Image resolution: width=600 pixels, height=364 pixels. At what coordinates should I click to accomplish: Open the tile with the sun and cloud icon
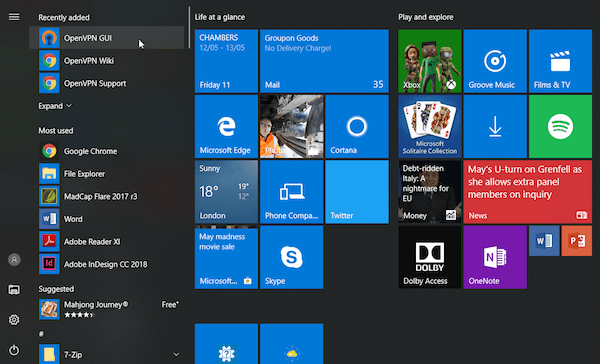pos(292,344)
